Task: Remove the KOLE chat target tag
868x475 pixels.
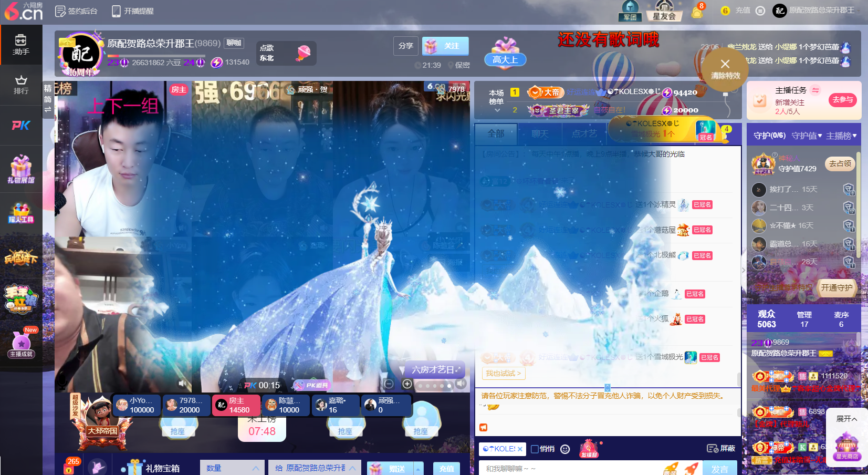Action: click(x=520, y=449)
